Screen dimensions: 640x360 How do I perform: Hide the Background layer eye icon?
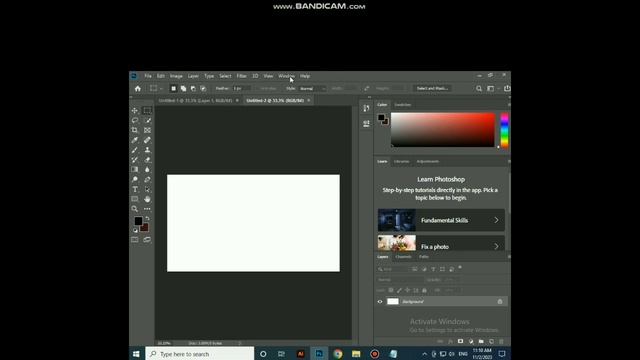coord(380,302)
